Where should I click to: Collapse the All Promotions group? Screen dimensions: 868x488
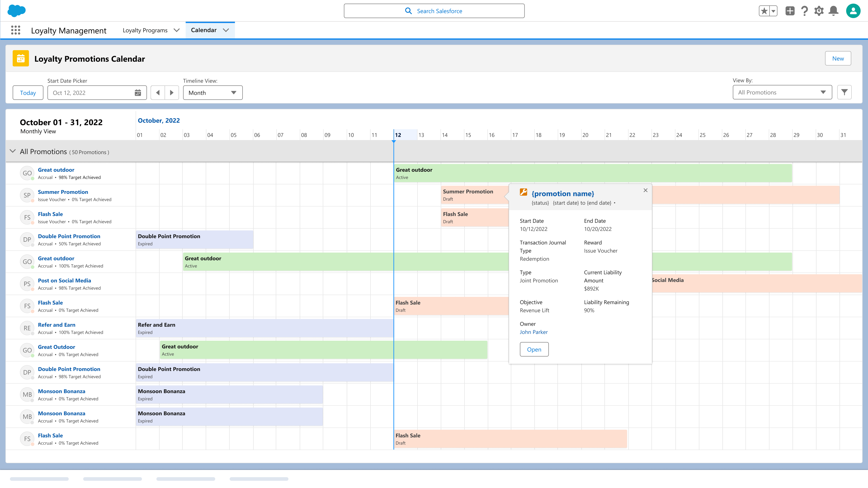(13, 151)
